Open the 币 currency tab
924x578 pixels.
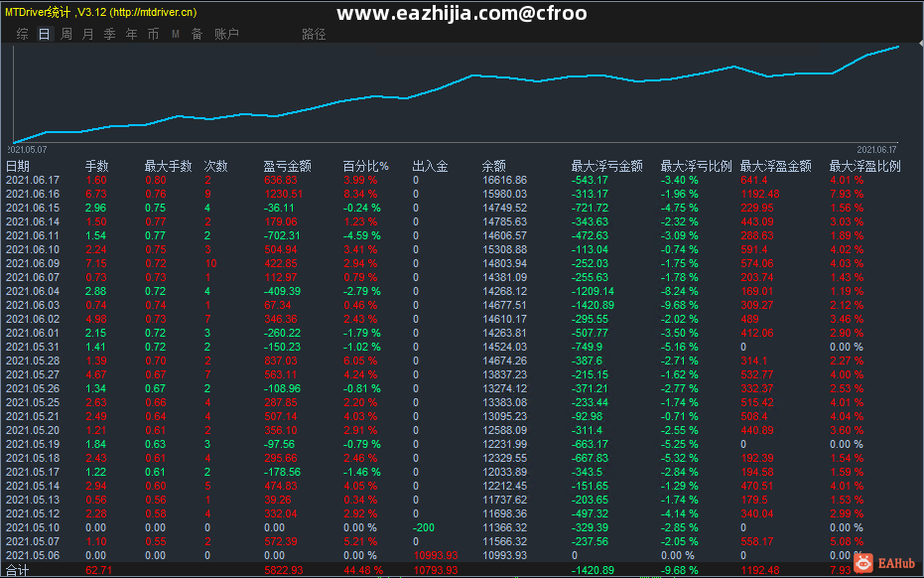point(153,34)
